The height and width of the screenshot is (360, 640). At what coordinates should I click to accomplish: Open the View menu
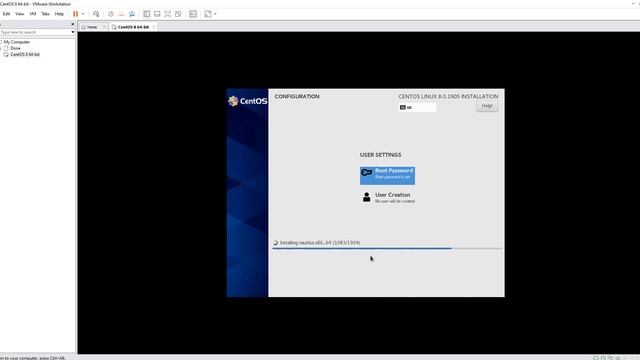point(20,14)
